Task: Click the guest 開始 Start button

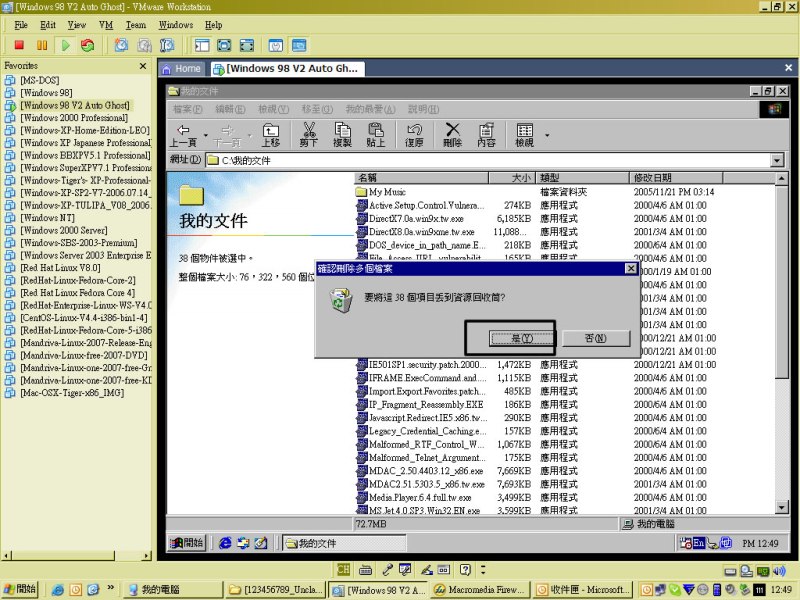Action: click(187, 543)
